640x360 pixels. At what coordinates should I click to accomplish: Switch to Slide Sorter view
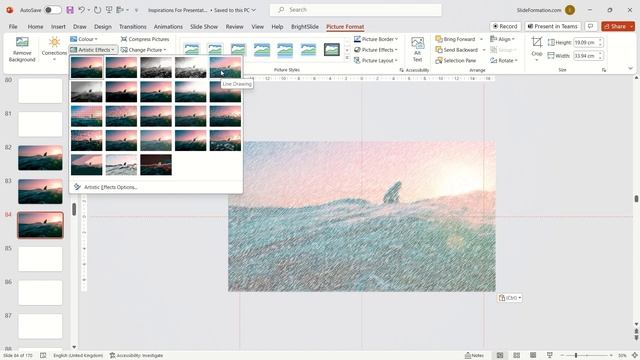tap(516, 356)
